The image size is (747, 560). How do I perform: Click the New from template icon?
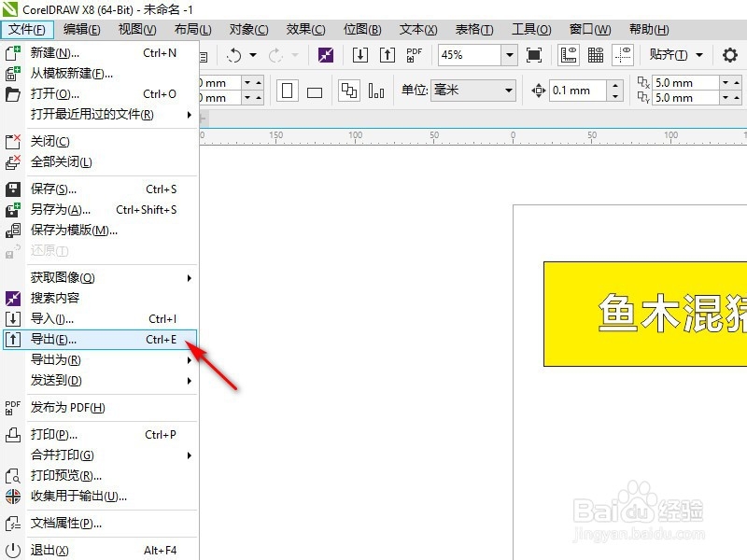point(13,74)
